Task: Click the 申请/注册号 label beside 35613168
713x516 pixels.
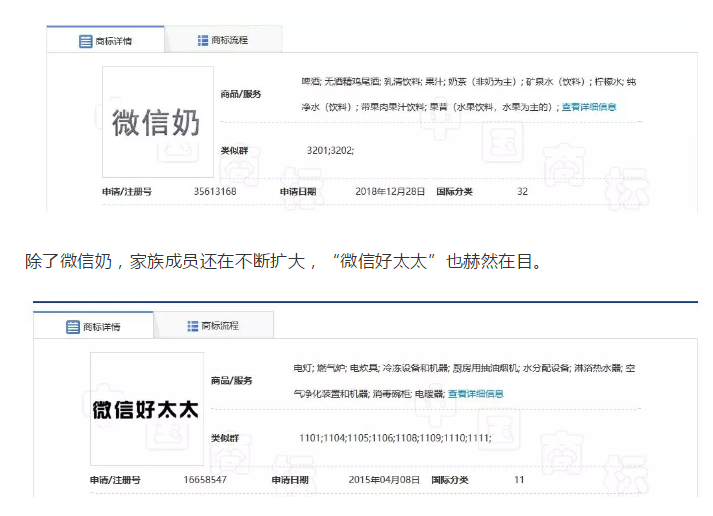Action: [127, 192]
